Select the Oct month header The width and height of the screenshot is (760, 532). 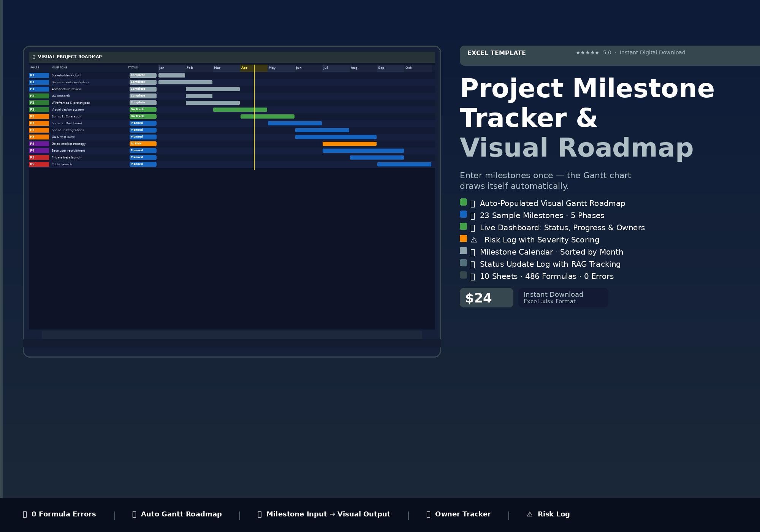pos(418,68)
